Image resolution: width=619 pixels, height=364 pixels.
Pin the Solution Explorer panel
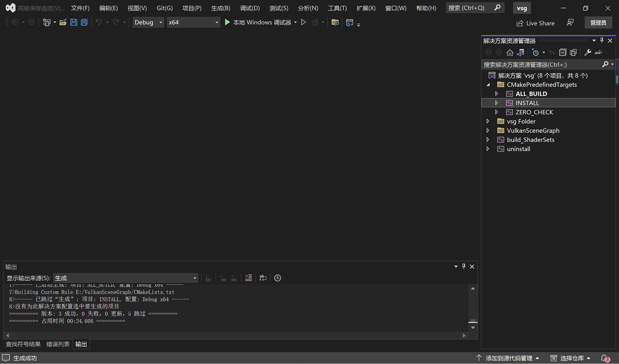coord(602,40)
